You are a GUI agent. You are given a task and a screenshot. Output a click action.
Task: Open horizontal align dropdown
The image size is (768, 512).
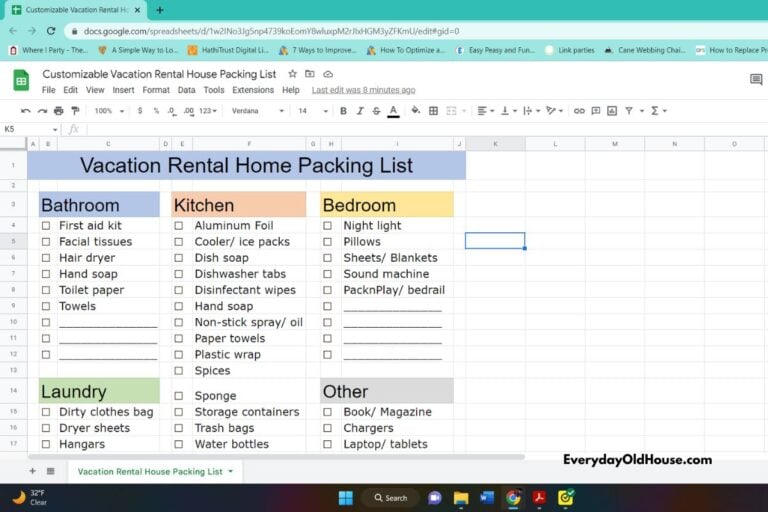click(x=485, y=111)
